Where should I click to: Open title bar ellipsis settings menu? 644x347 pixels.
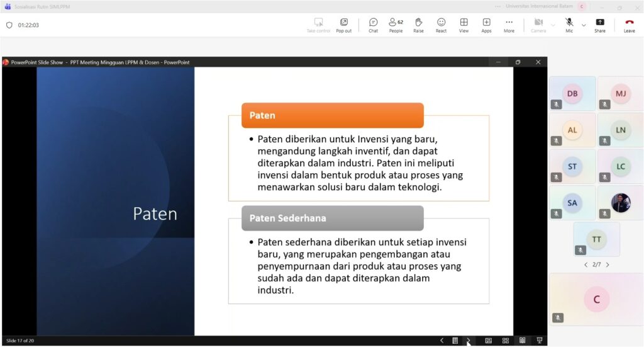point(498,7)
